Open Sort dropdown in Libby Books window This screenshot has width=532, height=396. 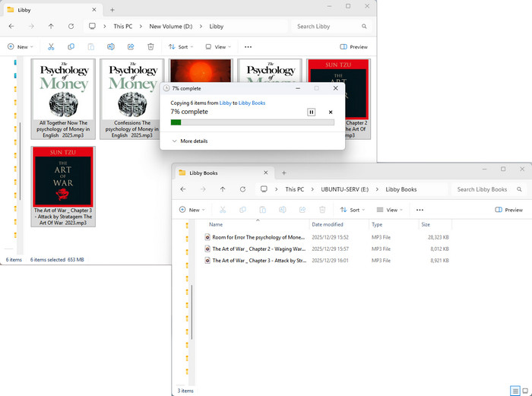(x=353, y=210)
